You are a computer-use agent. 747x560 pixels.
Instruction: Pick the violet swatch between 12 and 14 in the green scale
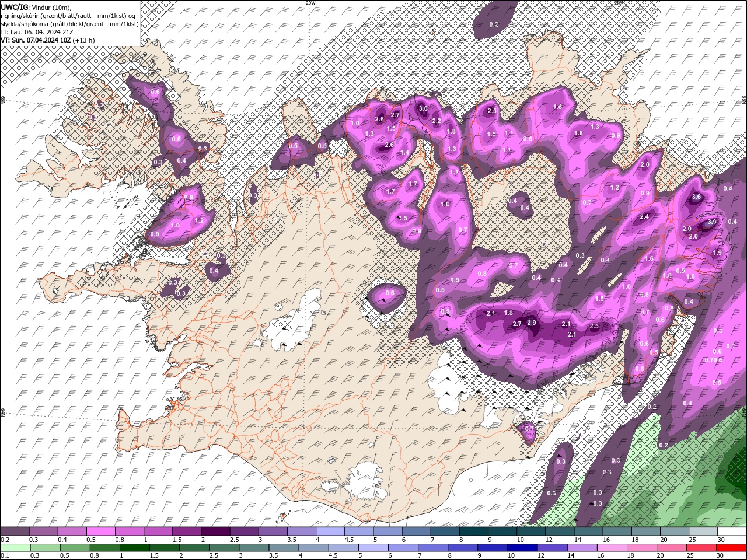(551, 548)
